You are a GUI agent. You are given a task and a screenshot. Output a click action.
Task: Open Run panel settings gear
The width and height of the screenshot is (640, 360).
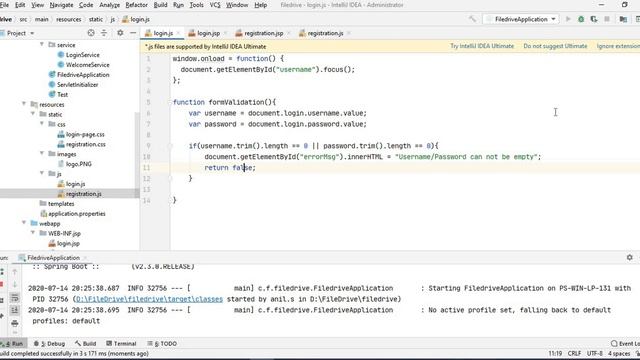click(x=629, y=258)
